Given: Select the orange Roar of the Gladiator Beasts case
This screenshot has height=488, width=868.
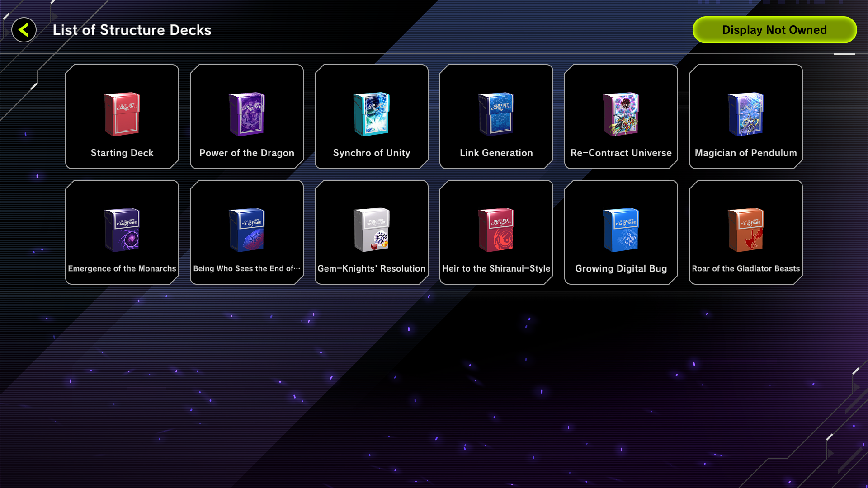Looking at the screenshot, I should click(746, 230).
